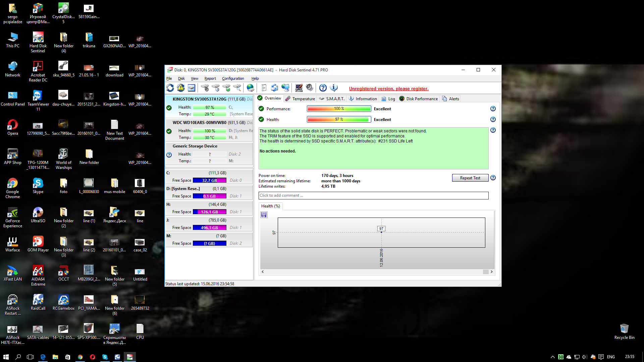Click the chart scrollbar right arrow
The image size is (644, 362).
pyautogui.click(x=492, y=272)
